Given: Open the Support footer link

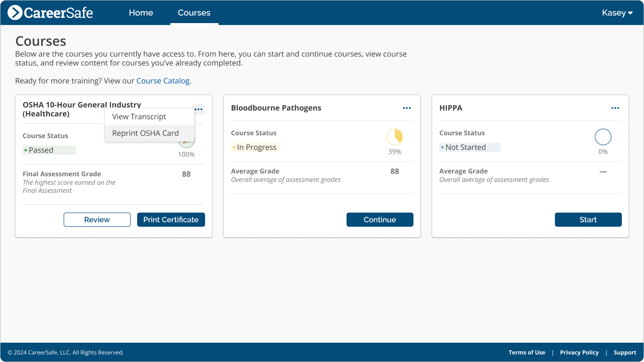Looking at the screenshot, I should pos(625,353).
